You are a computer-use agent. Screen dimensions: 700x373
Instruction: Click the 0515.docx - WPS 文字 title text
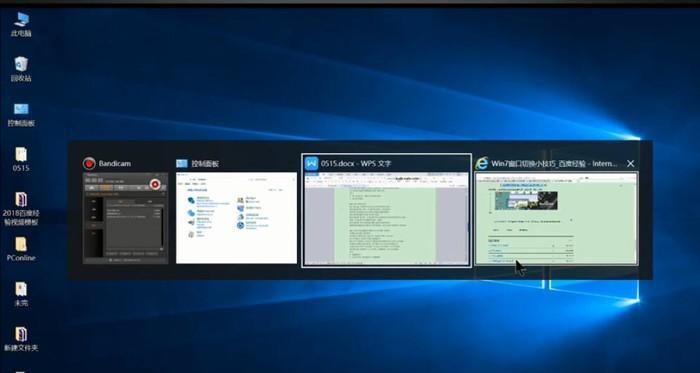(x=356, y=164)
